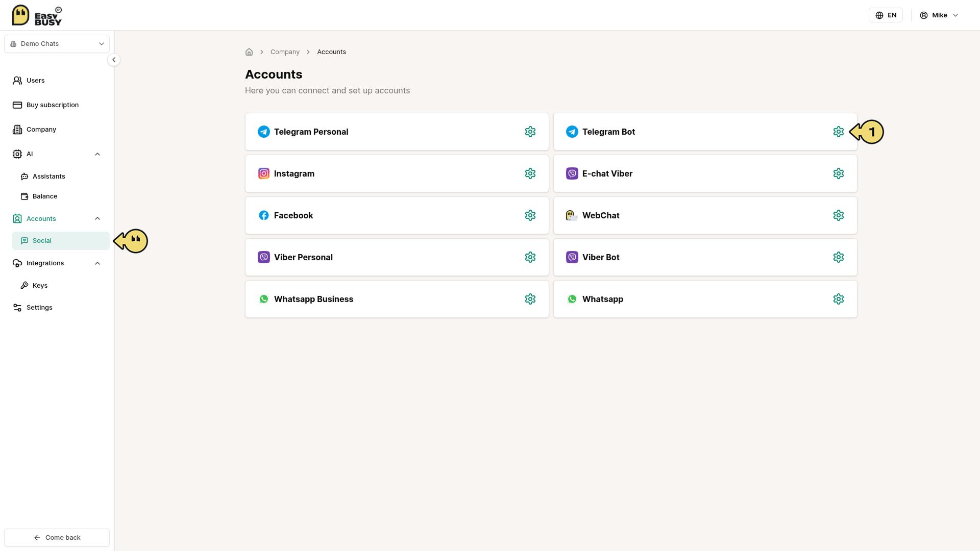Open the EN language selector
This screenshot has width=980, height=551.
point(886,15)
